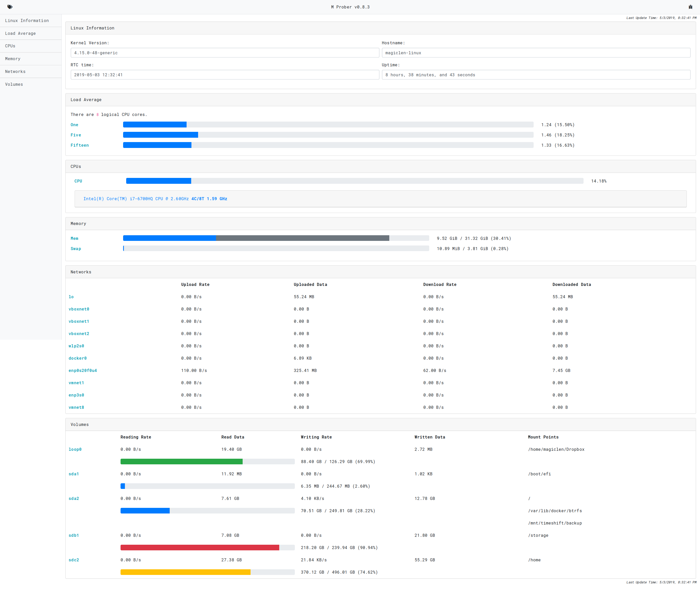The image size is (700, 589).
Task: Click the Download Rate column header
Action: pos(440,284)
